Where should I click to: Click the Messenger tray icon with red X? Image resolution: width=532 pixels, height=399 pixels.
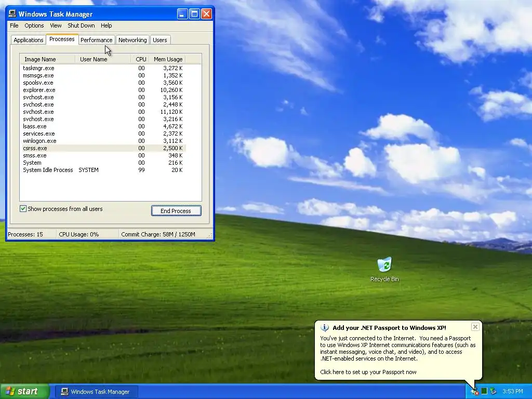click(474, 392)
